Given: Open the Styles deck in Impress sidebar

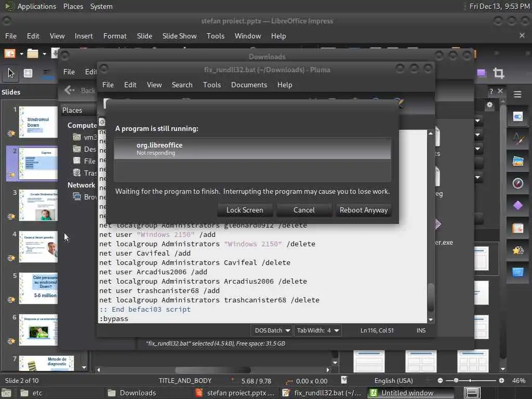Looking at the screenshot, I should pos(518,139).
